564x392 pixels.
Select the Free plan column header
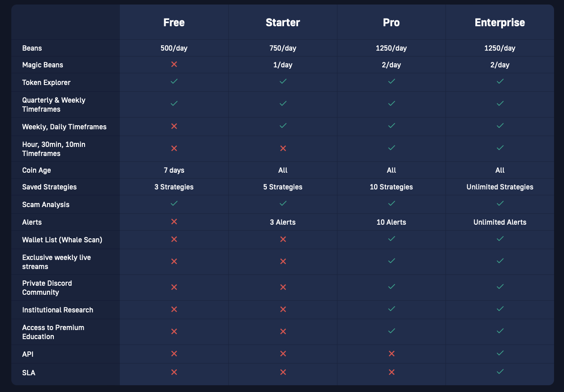click(174, 23)
